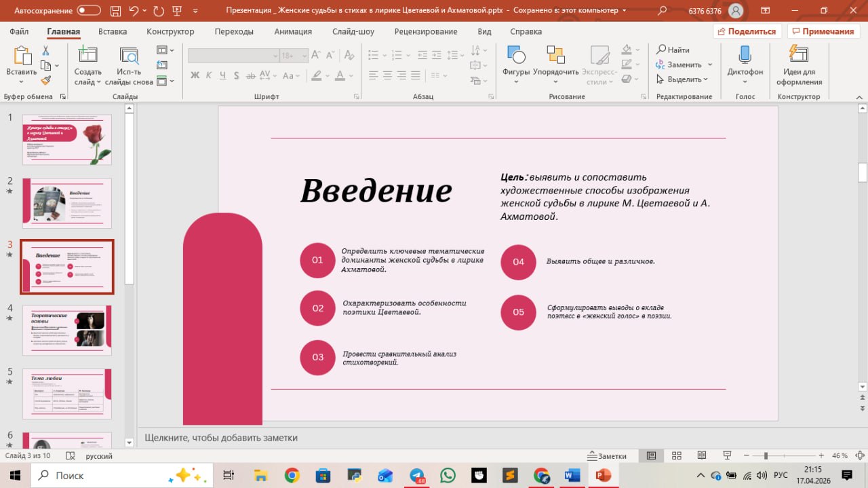Image resolution: width=868 pixels, height=488 pixels.
Task: Click the font color A button
Action: (x=340, y=75)
